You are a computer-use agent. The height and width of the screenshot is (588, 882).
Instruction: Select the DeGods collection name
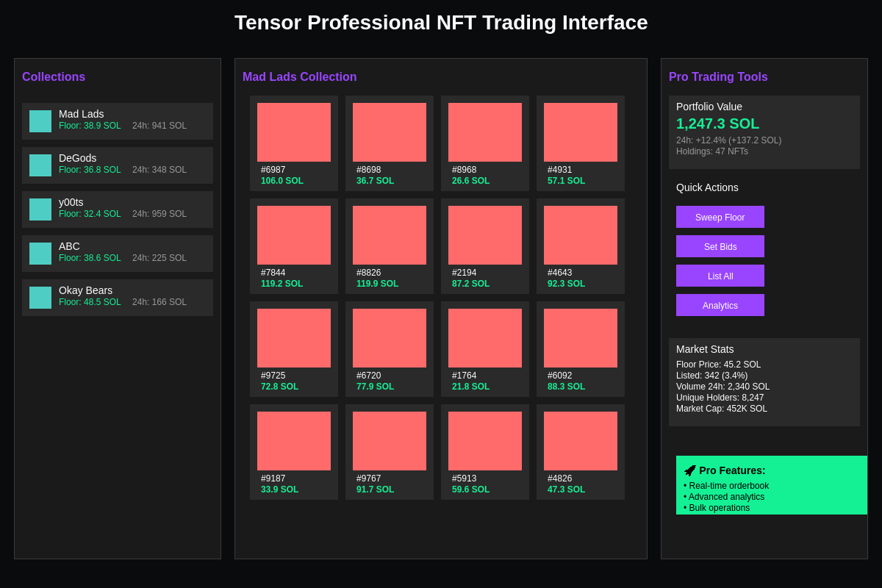coord(78,158)
